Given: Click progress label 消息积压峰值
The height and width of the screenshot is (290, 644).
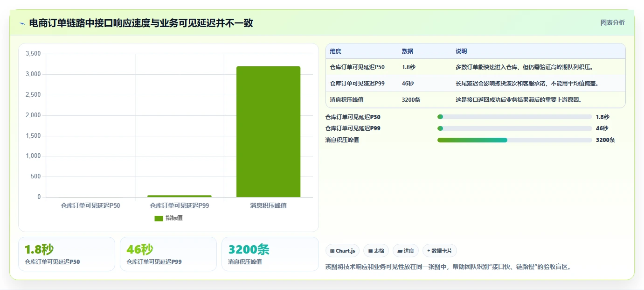Looking at the screenshot, I should [342, 140].
